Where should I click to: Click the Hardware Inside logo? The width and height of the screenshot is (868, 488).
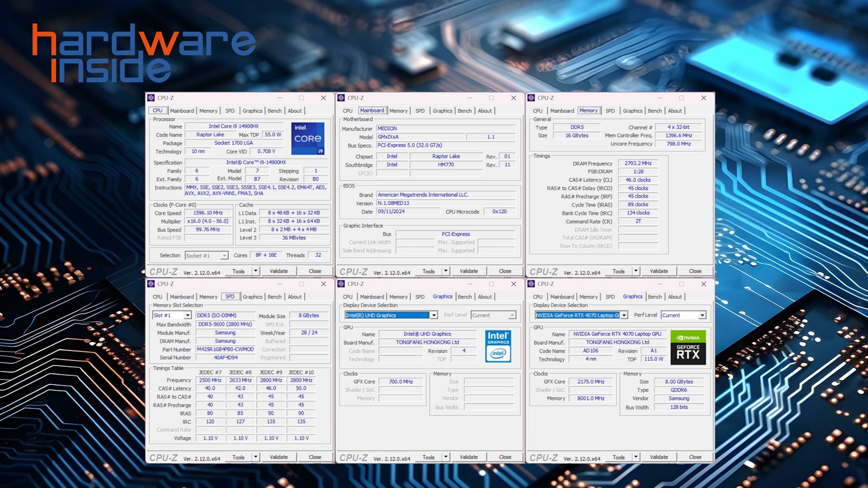(x=144, y=53)
